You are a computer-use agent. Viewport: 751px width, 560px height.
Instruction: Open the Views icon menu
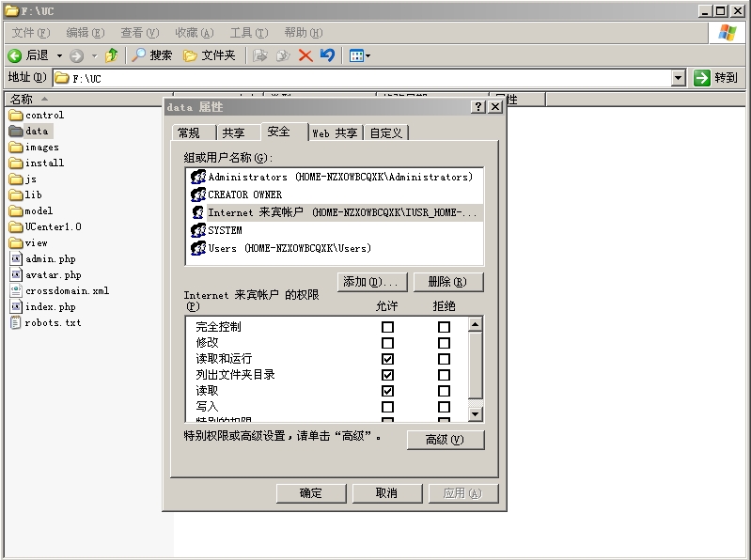click(360, 56)
